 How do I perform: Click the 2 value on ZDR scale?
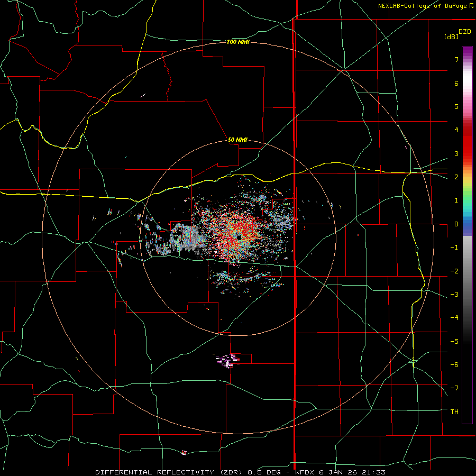click(x=456, y=177)
